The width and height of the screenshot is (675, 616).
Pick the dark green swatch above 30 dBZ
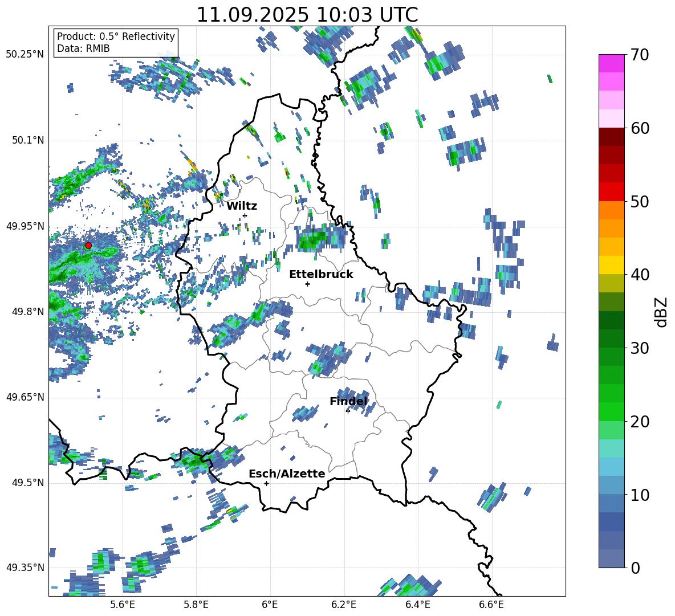[x=611, y=338]
